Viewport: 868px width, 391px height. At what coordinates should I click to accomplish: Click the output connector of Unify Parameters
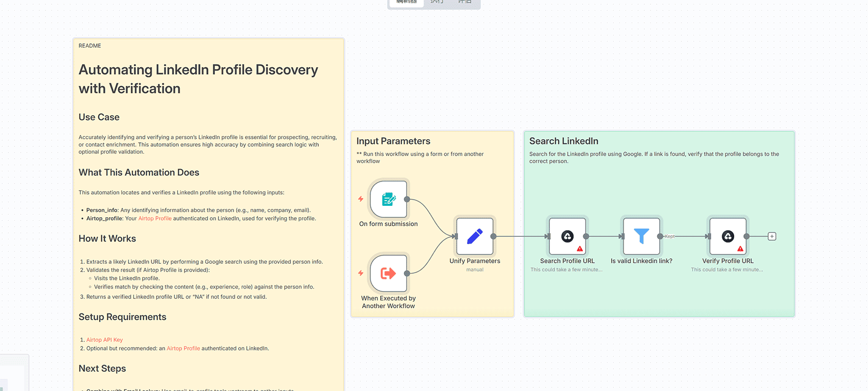[493, 236]
